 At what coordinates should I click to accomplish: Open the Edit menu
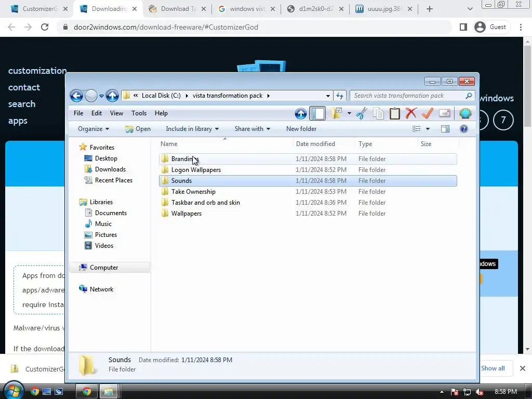pos(96,113)
